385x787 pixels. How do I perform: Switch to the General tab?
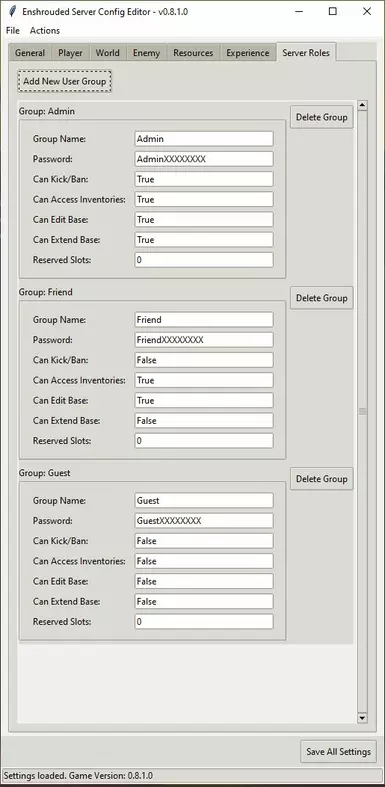30,53
